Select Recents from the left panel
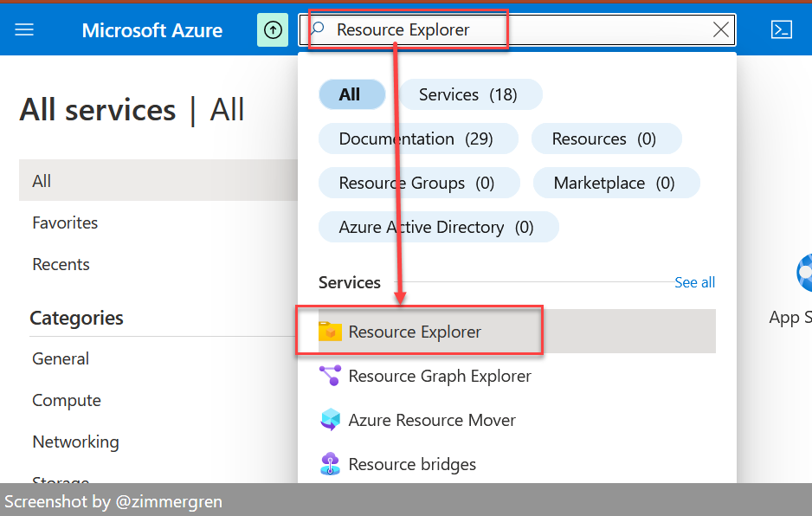Image resolution: width=812 pixels, height=516 pixels. (x=61, y=264)
